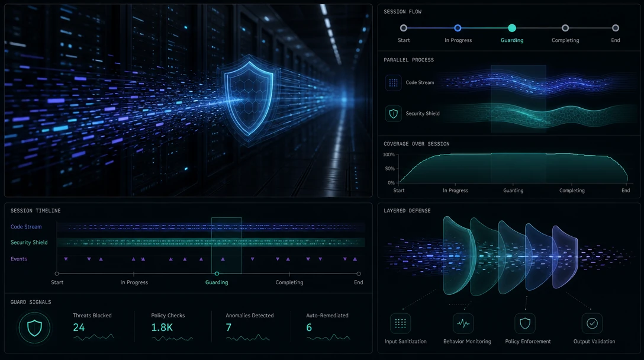Screen dimensions: 644x360
Task: Click the In Progress label under Session Timeline
Action: click(x=134, y=282)
